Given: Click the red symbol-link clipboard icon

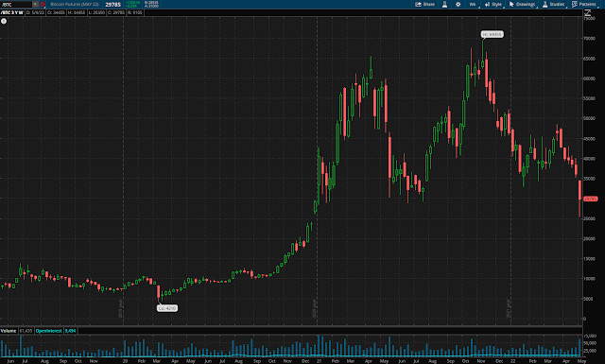Looking at the screenshot, I should [43, 4].
